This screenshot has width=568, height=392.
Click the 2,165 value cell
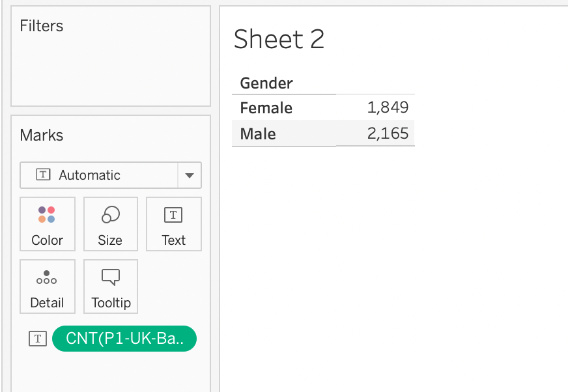tap(388, 134)
